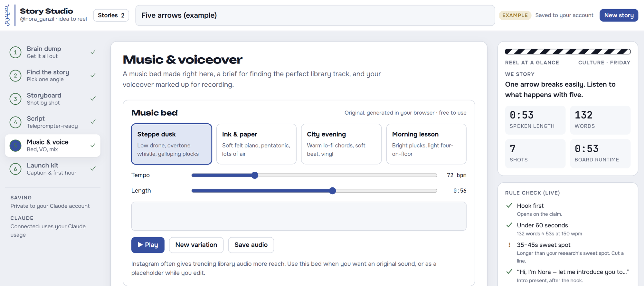Screen dimensions: 644x286
Task: Switch to the Script step
Action: point(53,122)
